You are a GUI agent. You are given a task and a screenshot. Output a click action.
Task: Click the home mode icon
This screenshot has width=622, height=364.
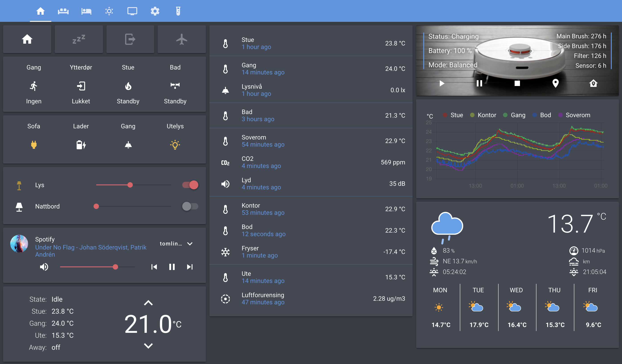click(x=27, y=39)
